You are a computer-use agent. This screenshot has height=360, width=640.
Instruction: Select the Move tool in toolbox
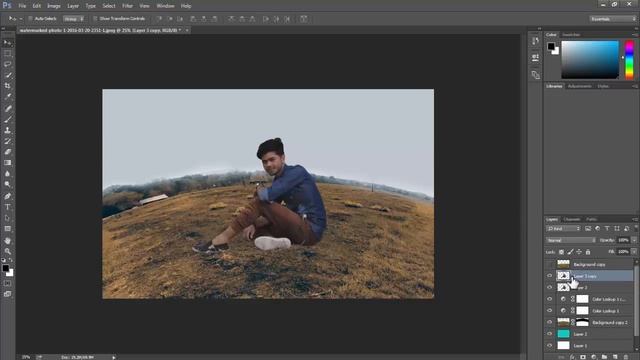(8, 42)
